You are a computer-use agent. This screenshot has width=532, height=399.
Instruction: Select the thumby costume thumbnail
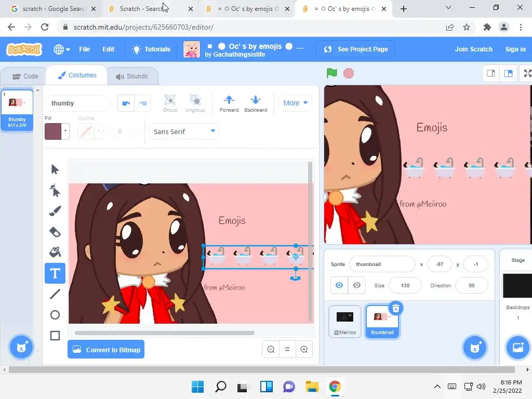[17, 110]
